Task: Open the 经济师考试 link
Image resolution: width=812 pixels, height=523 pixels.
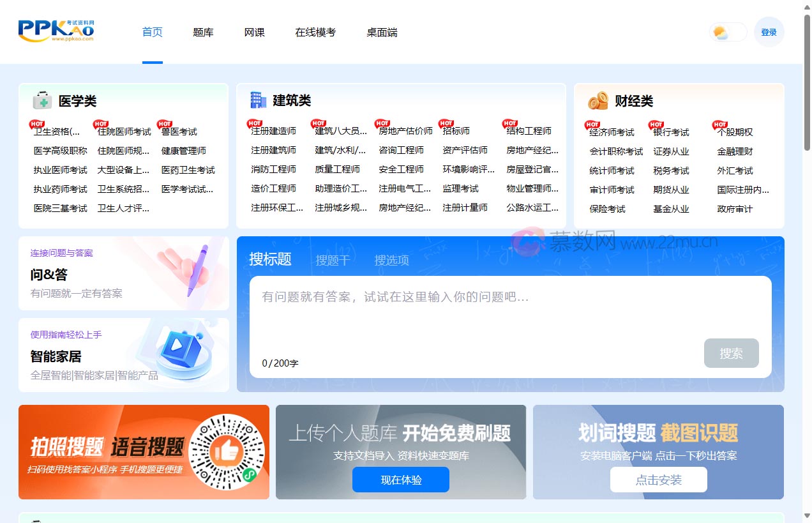Action: click(x=611, y=132)
